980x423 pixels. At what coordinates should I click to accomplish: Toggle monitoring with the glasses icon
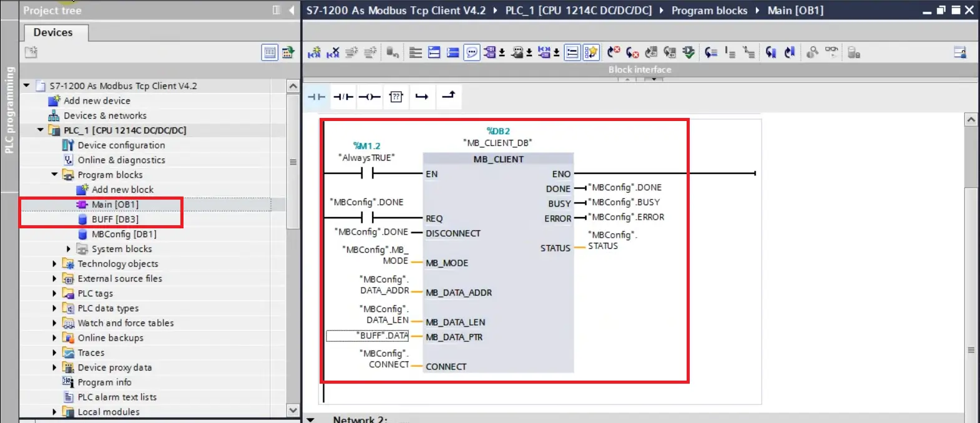[831, 52]
